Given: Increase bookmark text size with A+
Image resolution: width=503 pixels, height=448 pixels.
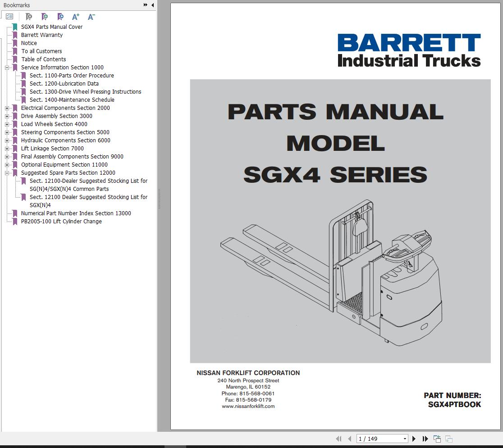Looking at the screenshot, I should coord(75,17).
